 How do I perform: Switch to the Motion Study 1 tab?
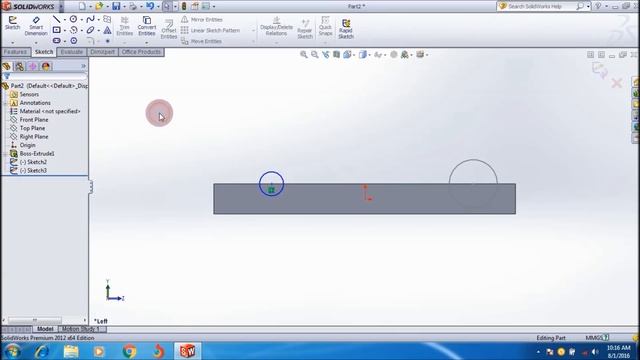[82, 329]
